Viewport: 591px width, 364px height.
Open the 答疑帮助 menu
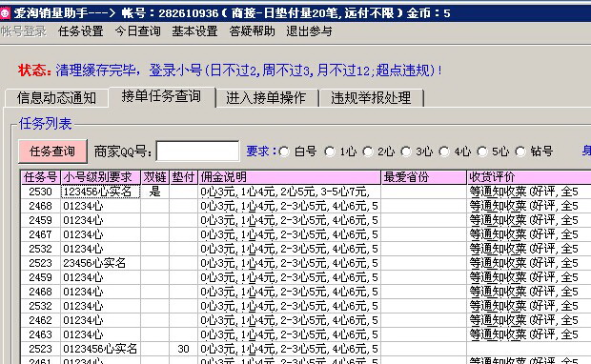(x=253, y=31)
